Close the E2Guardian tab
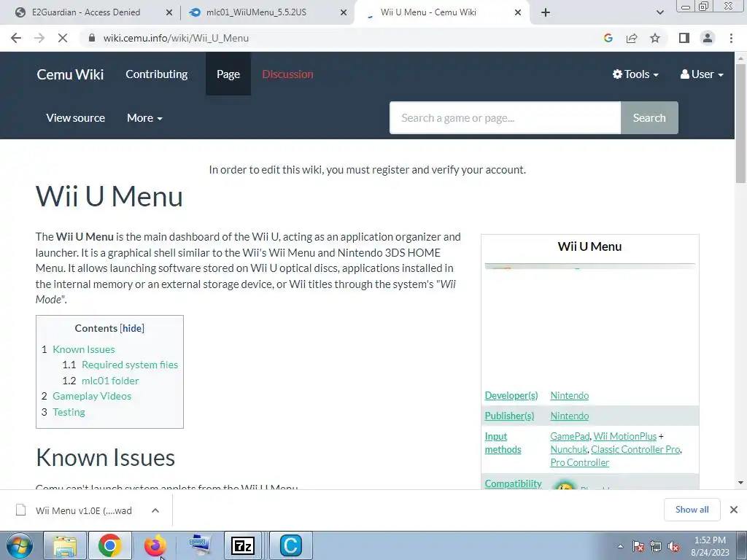The image size is (747, 560). pyautogui.click(x=169, y=13)
